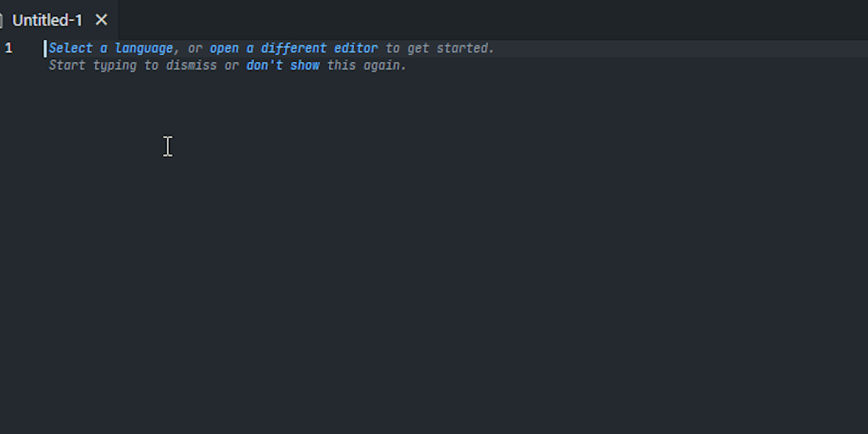Image resolution: width=868 pixels, height=434 pixels.
Task: Select the Untitled-1 editor tab
Action: pos(47,19)
